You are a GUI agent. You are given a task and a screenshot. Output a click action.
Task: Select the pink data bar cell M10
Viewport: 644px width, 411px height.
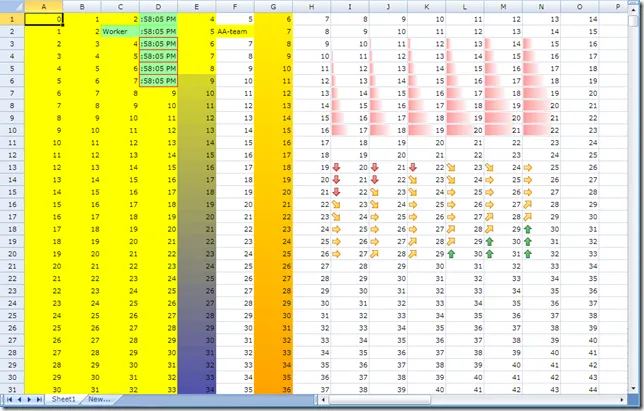click(x=503, y=130)
